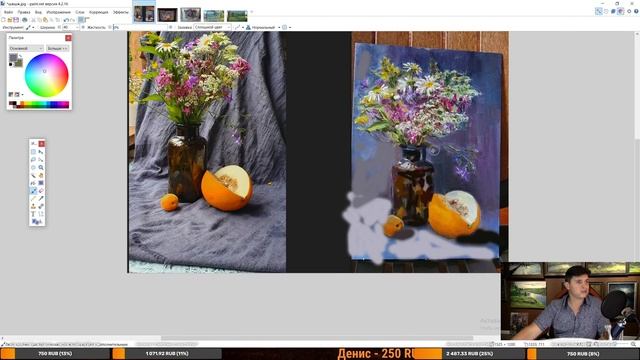Toggle antialiasing in tool options
The image size is (640, 360).
(x=240, y=27)
